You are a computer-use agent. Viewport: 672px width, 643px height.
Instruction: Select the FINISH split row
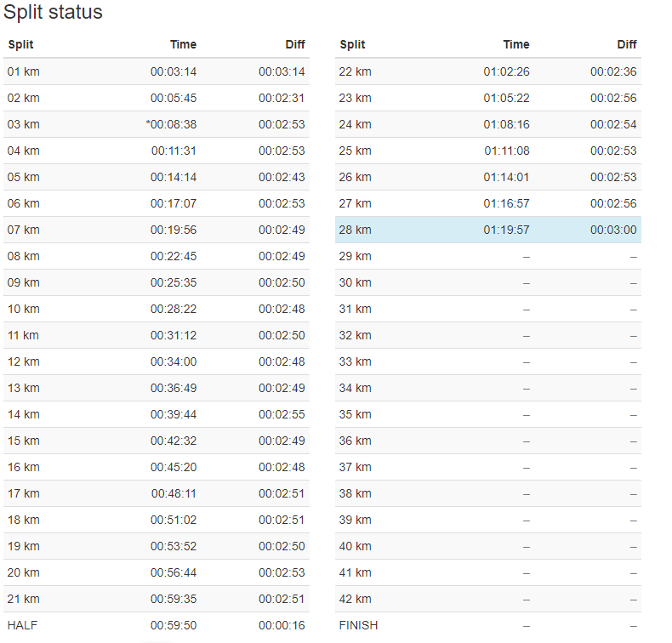487,625
